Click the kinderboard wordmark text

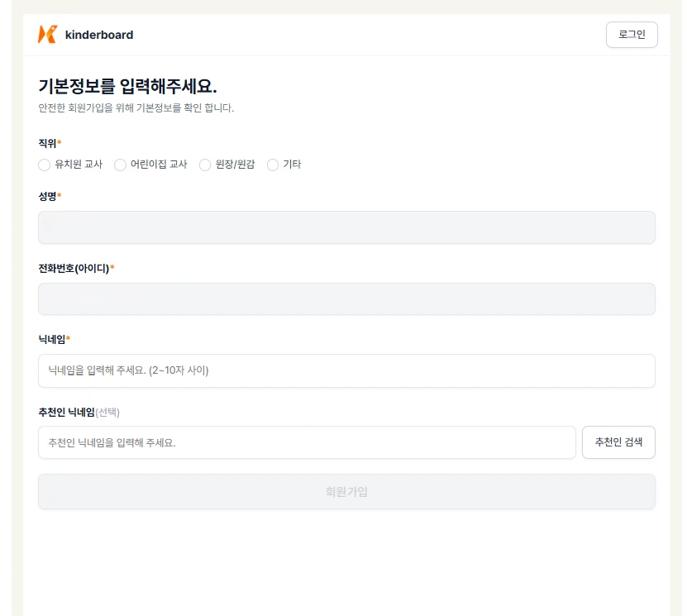click(x=99, y=35)
